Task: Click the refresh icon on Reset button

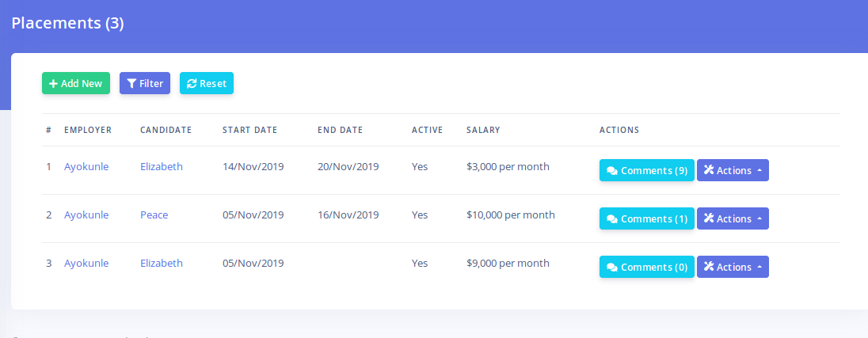Action: [x=192, y=84]
